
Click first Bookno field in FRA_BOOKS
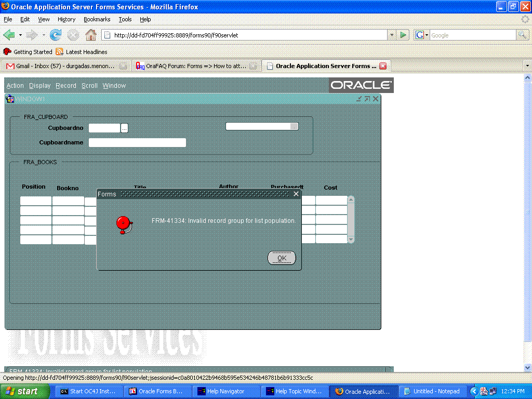[68, 201]
